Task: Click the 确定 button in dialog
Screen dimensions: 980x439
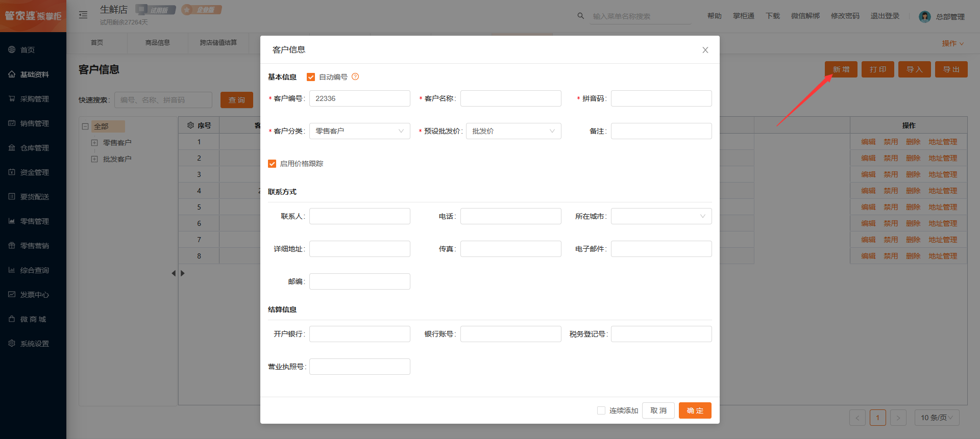Action: click(x=695, y=410)
